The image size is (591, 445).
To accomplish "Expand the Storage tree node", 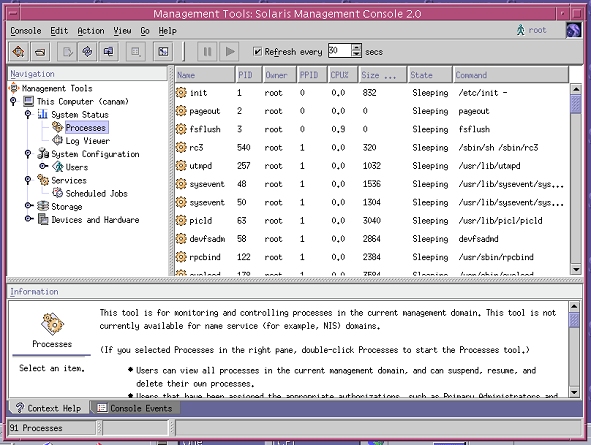I will 29,205.
